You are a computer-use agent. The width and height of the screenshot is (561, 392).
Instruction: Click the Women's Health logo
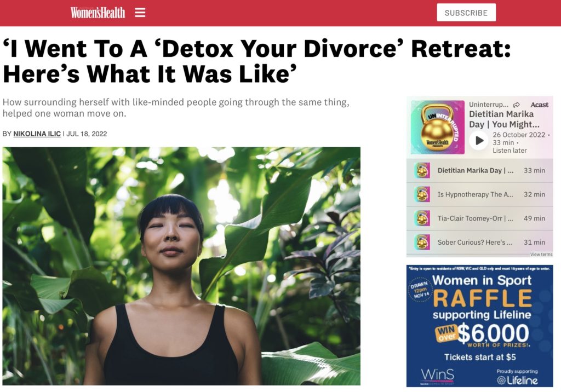pos(98,13)
